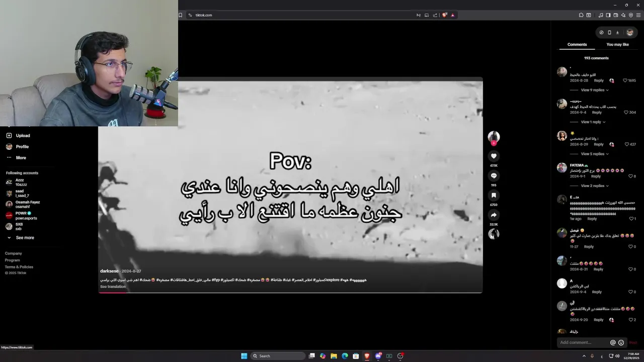This screenshot has width=644, height=362.
Task: Open browser hamburger main menu
Action: (638, 15)
